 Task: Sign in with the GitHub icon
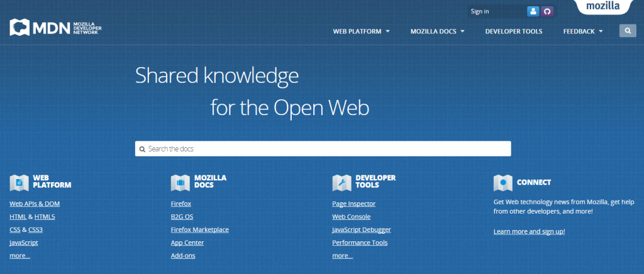click(547, 11)
